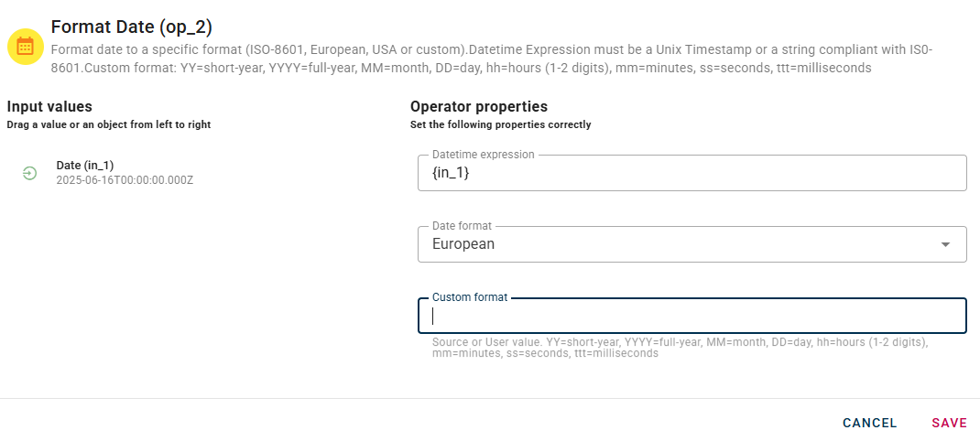
Task: Click the Custom format helper text below the field
Action: click(x=680, y=348)
